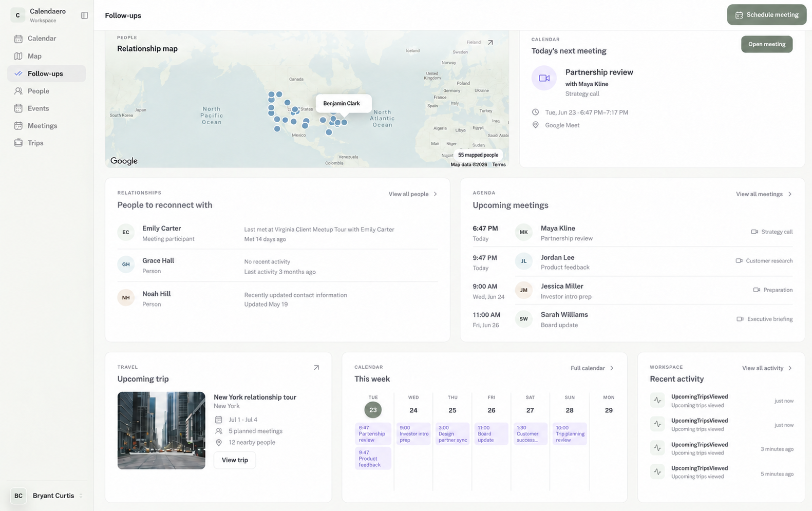The width and height of the screenshot is (812, 511).
Task: Click the Preparation video icon
Action: 757,290
